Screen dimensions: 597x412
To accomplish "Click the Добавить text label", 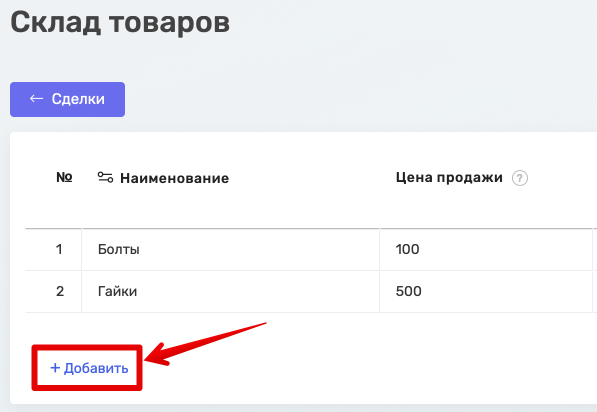I will [x=96, y=368].
